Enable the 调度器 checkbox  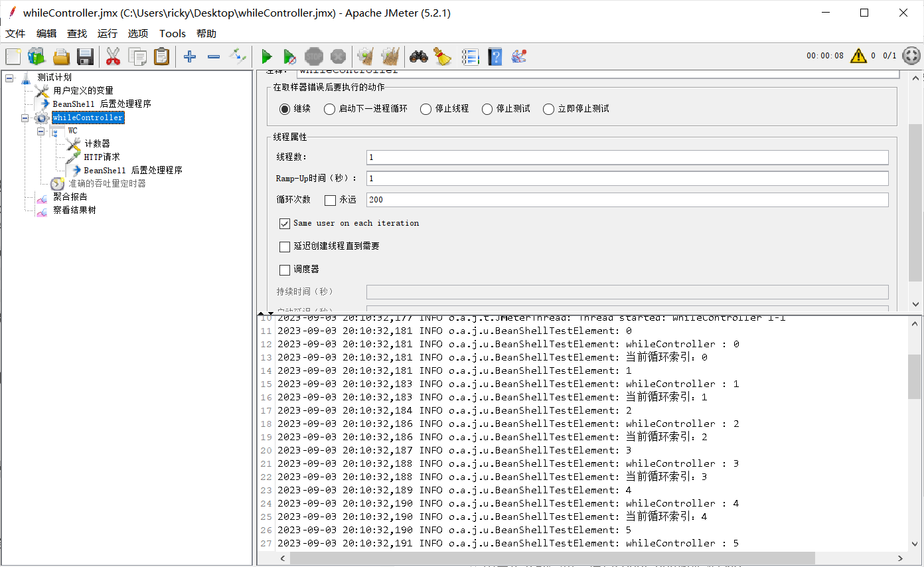coord(285,270)
